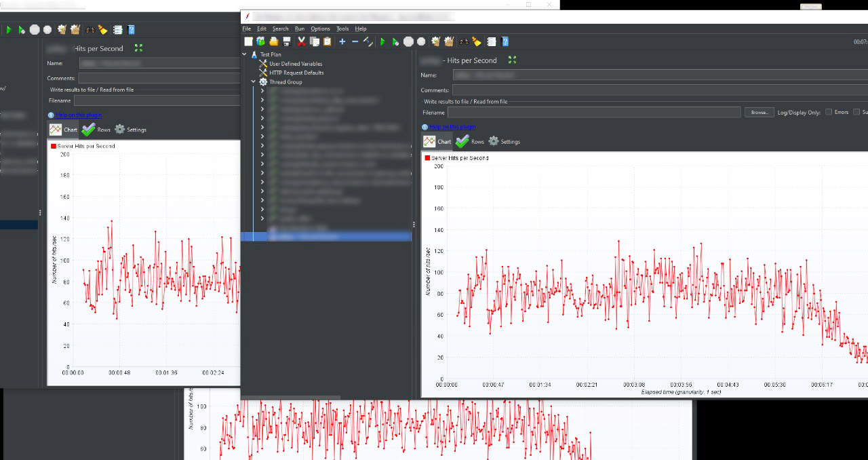This screenshot has width=868, height=460.
Task: Click the Shutdown icon in the front window
Action: click(421, 41)
